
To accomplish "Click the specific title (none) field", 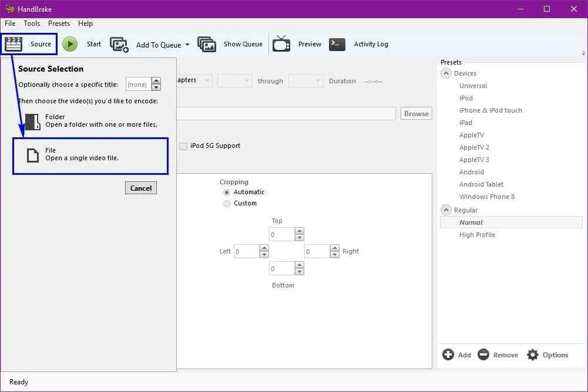I will pos(139,84).
